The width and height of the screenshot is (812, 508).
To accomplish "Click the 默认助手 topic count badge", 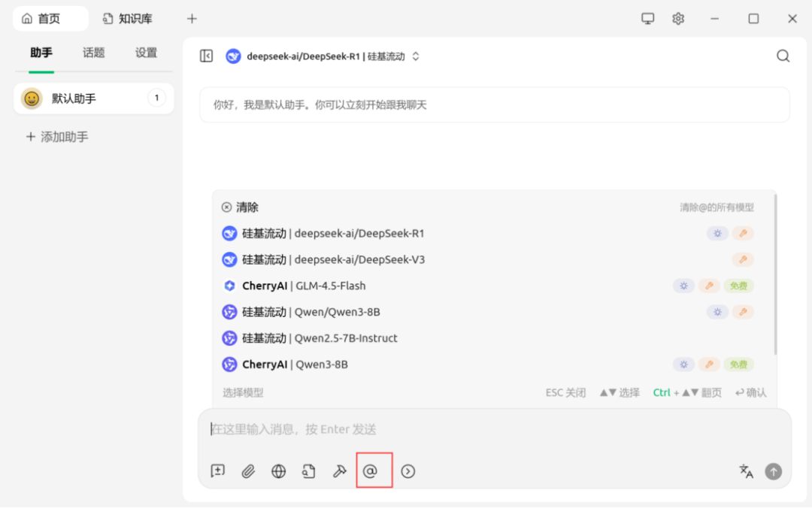I will tap(157, 98).
